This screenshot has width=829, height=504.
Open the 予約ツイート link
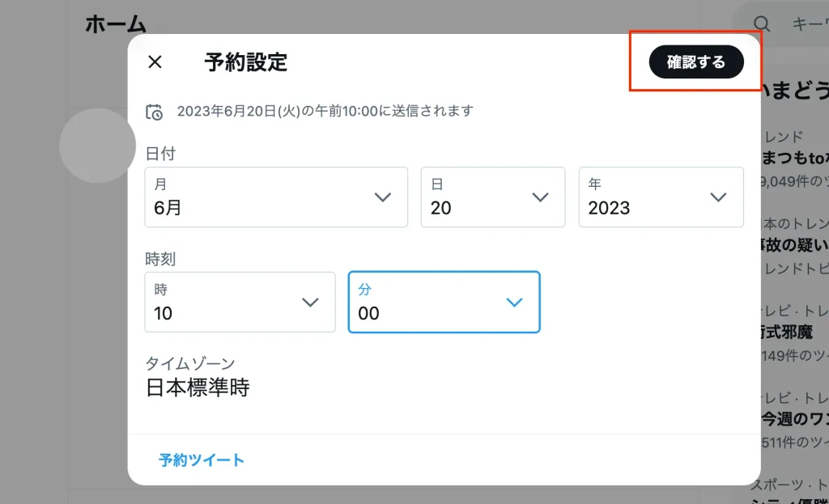coord(202,460)
